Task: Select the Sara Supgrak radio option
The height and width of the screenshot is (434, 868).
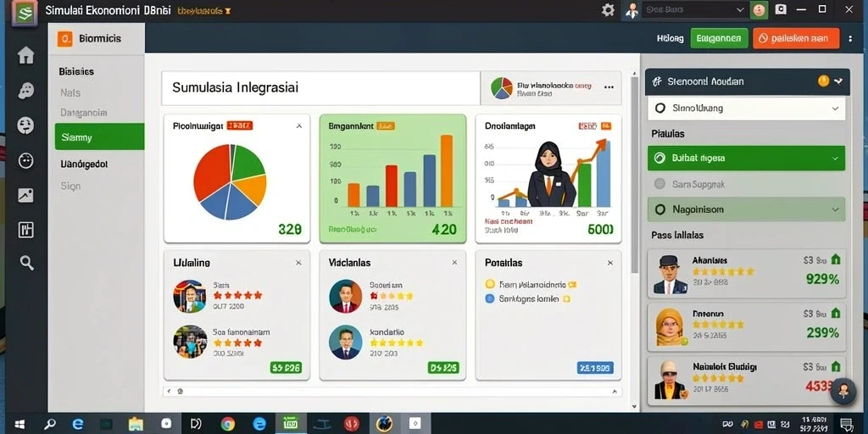Action: click(x=659, y=184)
